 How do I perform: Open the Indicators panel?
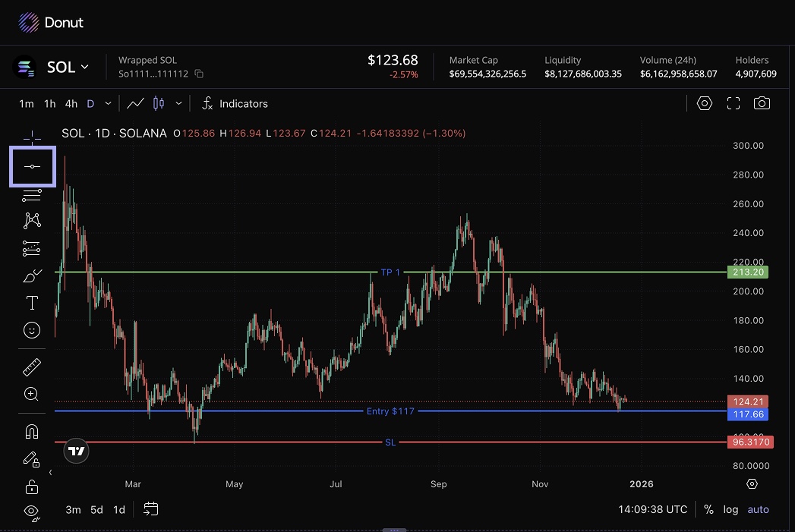(235, 103)
